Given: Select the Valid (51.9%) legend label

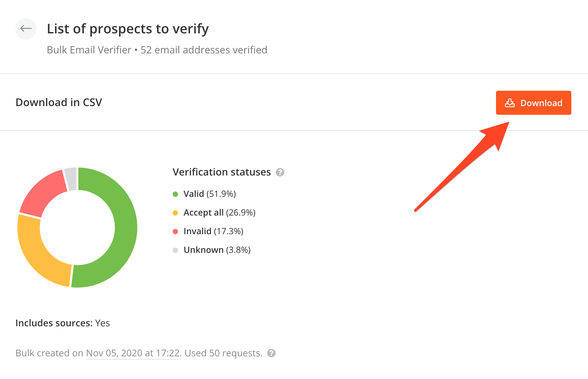Looking at the screenshot, I should [x=210, y=194].
